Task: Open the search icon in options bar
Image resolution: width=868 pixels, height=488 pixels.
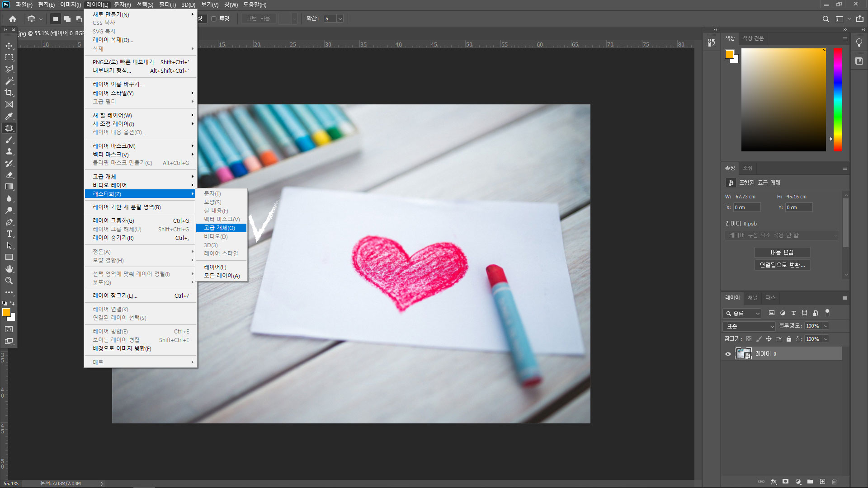Action: pos(826,19)
